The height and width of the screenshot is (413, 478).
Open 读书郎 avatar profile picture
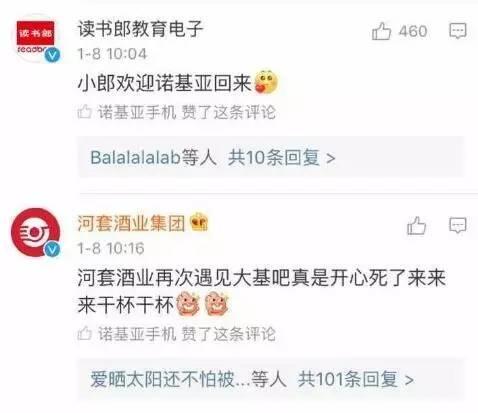point(36,38)
